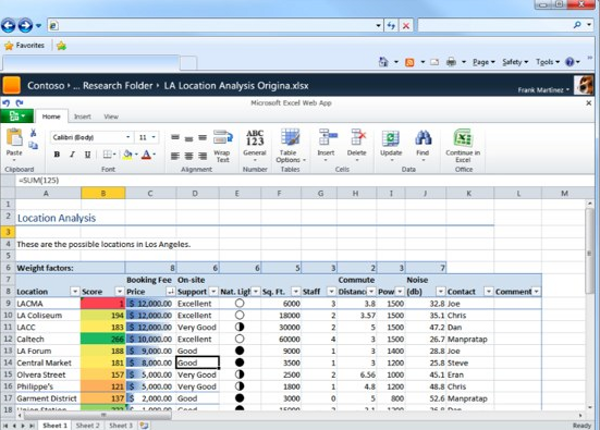Click the Redo arrow above the ribbon
Screen dimensions: 600x430
coord(20,103)
